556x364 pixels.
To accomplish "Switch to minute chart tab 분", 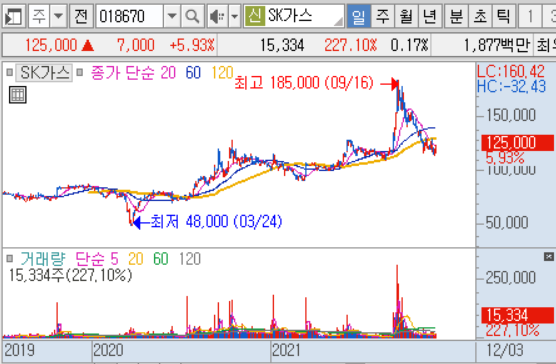I will point(456,16).
